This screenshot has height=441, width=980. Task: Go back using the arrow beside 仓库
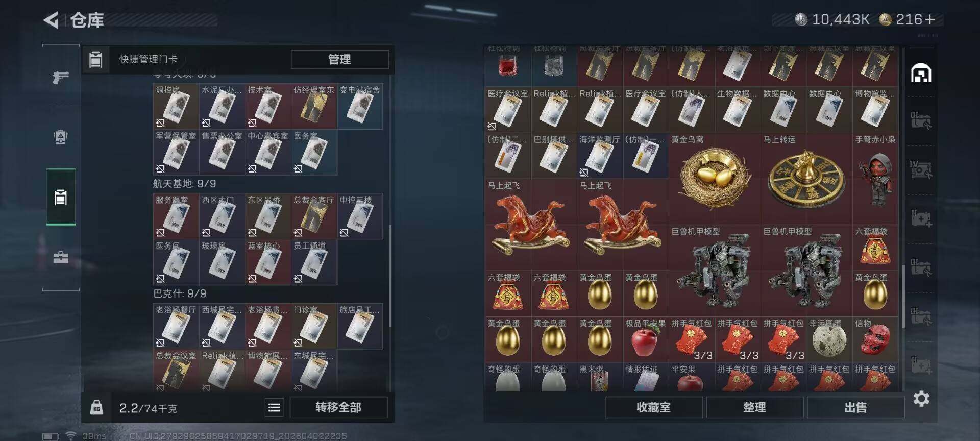(51, 20)
